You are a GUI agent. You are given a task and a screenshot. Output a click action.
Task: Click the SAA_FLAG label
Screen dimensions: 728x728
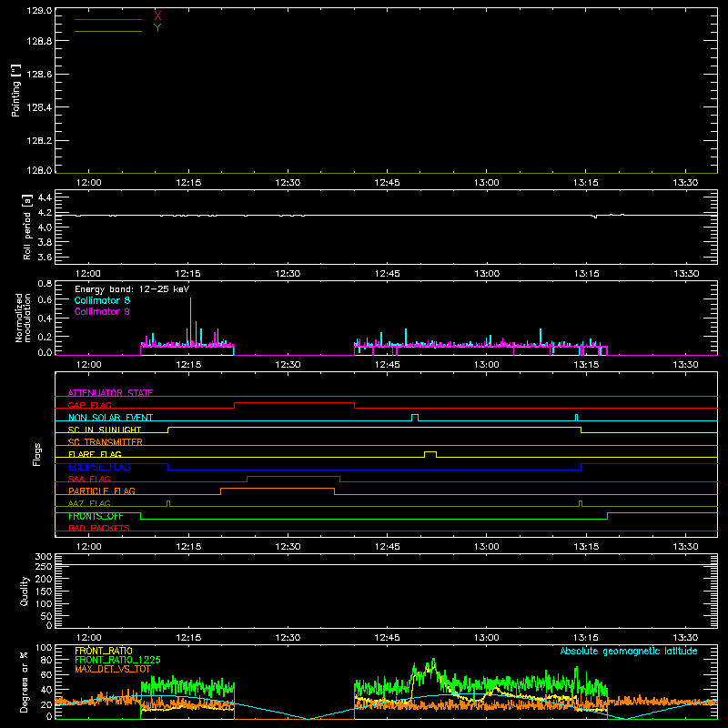click(x=89, y=479)
